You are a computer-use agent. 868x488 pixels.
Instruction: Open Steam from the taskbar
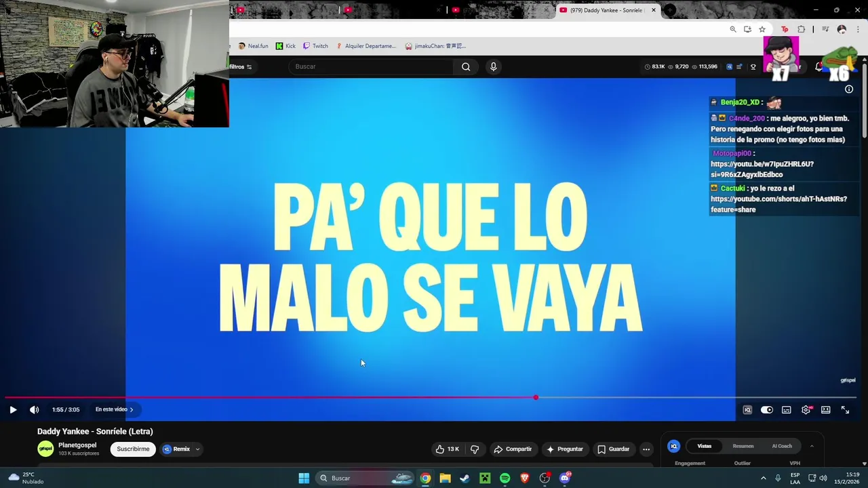pos(465,478)
